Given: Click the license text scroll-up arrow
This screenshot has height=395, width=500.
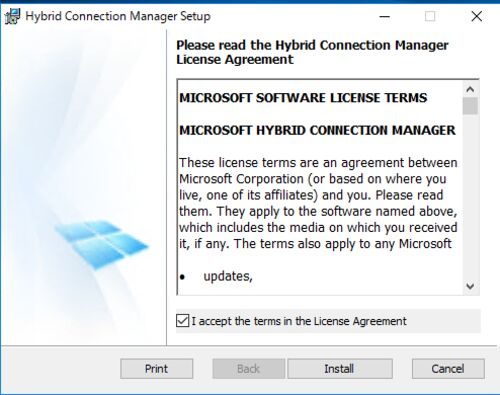Looking at the screenshot, I should click(470, 89).
